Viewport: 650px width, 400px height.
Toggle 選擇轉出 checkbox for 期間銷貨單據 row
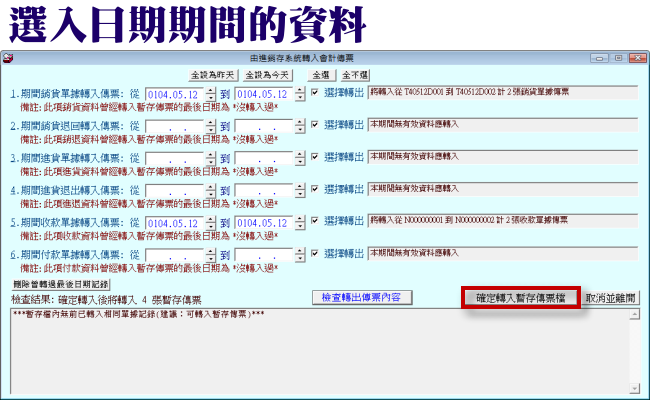(x=315, y=93)
